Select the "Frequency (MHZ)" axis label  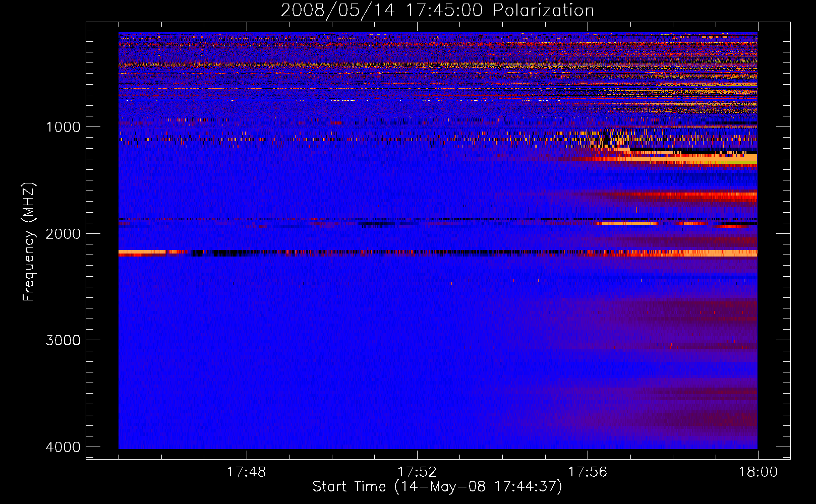(29, 242)
